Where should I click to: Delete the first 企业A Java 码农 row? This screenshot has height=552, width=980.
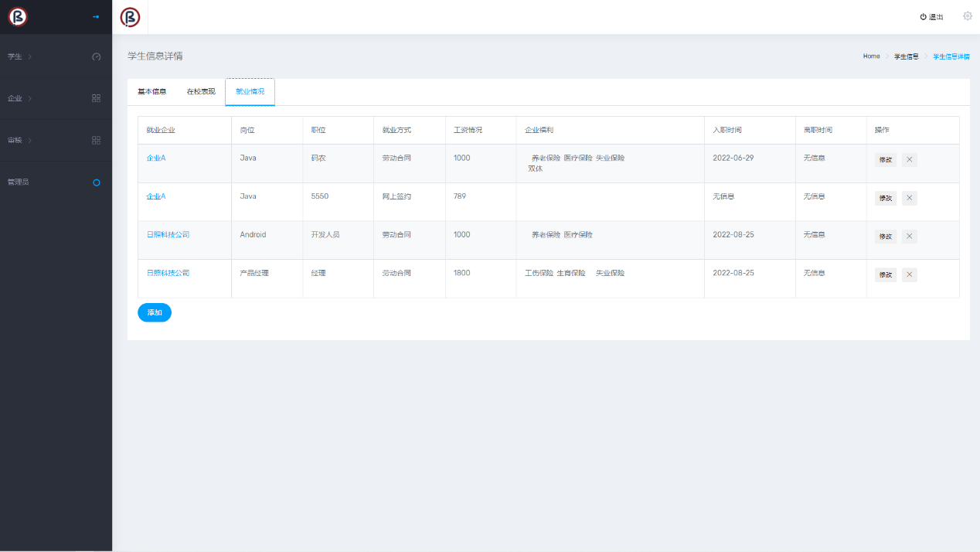[909, 160]
